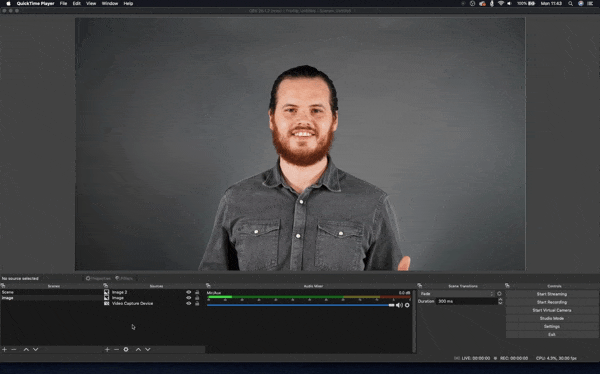Click the REC: 00:00:00 status text
The width and height of the screenshot is (600, 374).
tap(514, 358)
